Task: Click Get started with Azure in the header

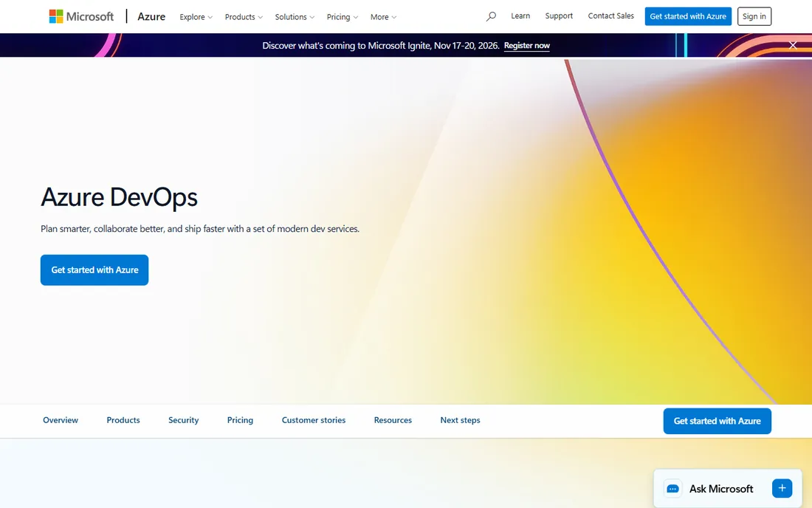Action: [688, 16]
